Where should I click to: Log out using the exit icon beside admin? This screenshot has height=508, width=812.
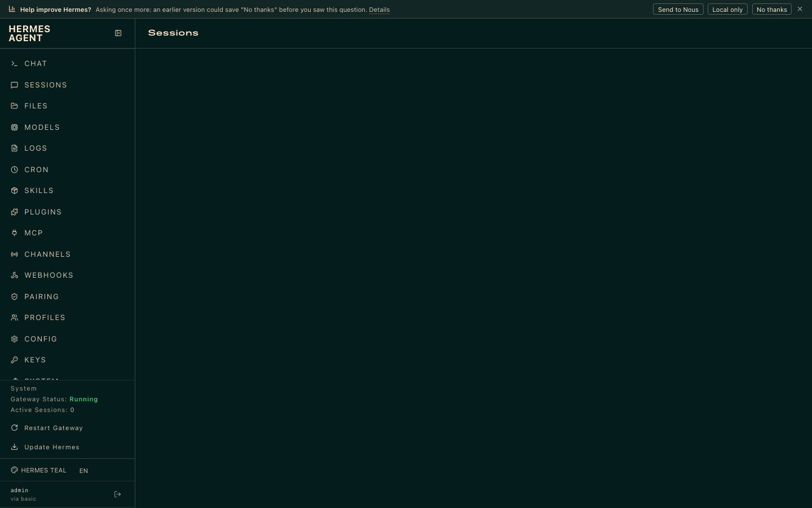pyautogui.click(x=117, y=494)
